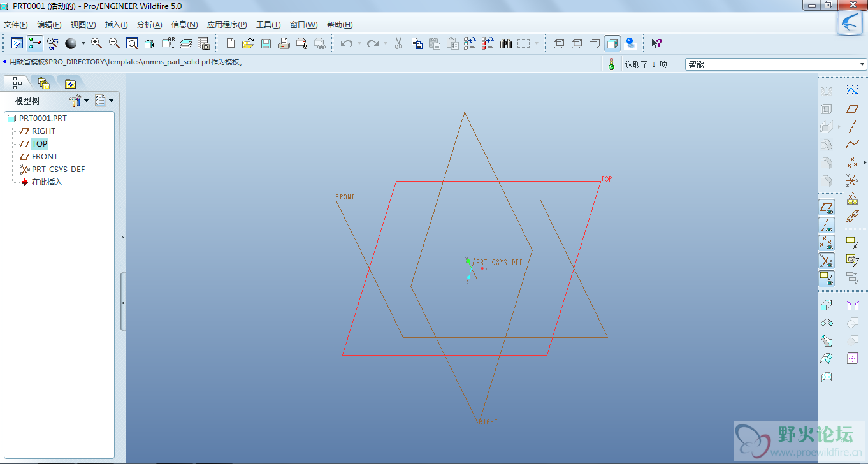Open the 视图(V) menu
The image size is (868, 464).
pos(83,25)
